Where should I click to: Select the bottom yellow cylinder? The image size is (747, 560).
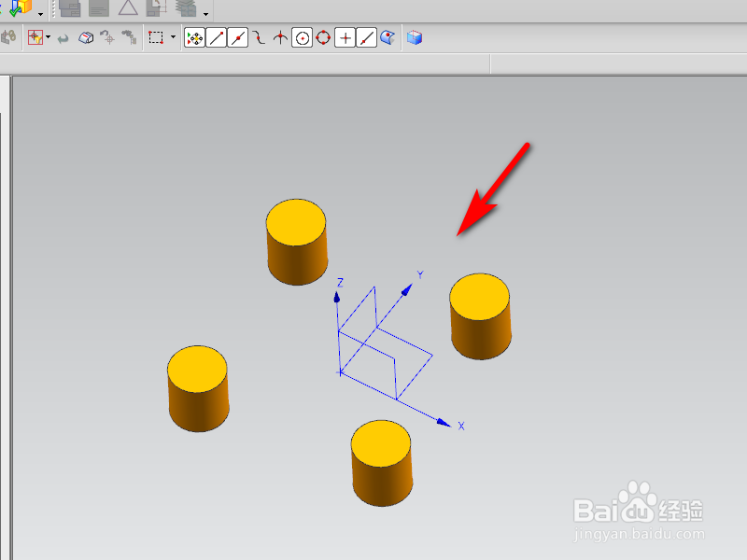pos(382,463)
